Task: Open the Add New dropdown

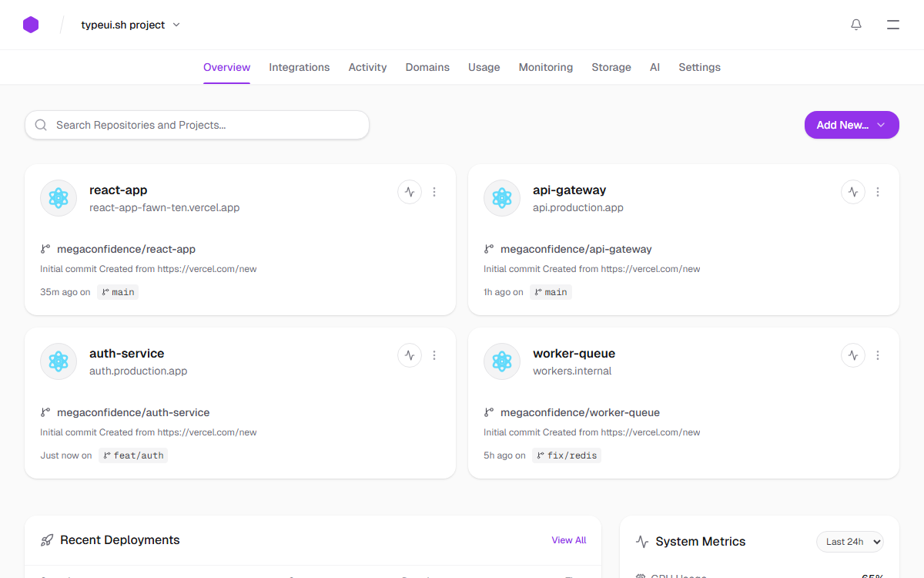Action: coord(852,125)
